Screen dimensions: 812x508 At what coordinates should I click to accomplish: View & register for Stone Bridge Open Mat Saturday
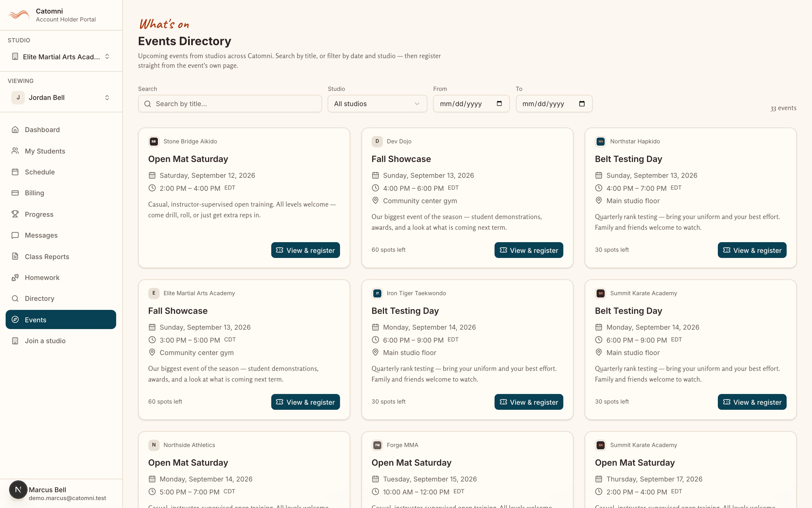pyautogui.click(x=305, y=250)
